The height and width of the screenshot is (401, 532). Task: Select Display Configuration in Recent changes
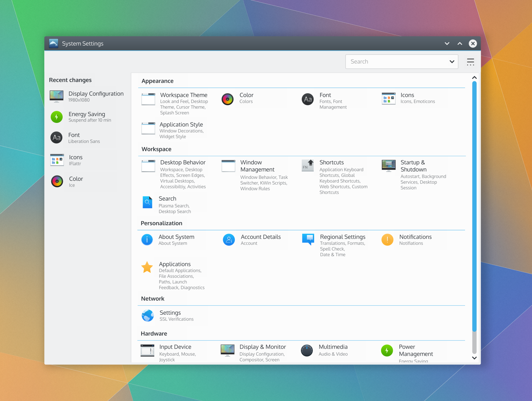pos(87,96)
